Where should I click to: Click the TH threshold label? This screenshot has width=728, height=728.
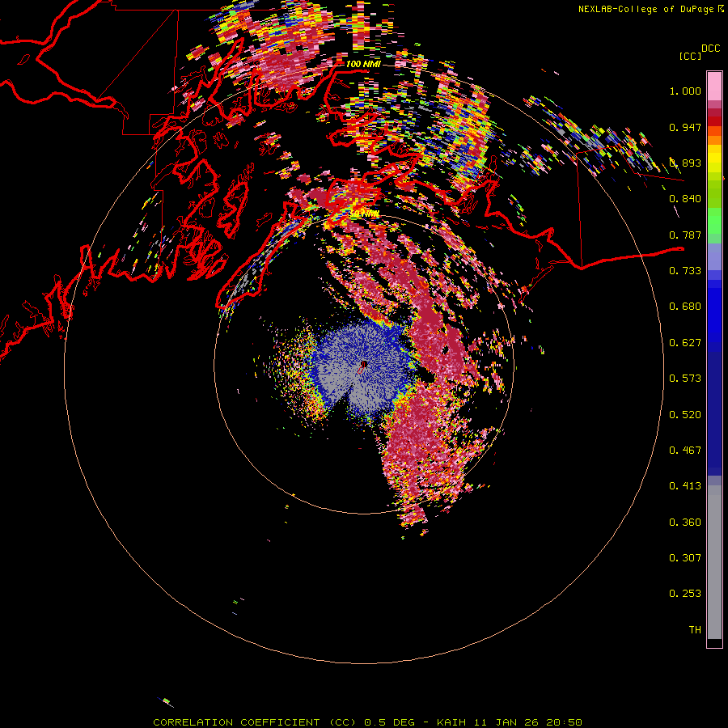695,630
